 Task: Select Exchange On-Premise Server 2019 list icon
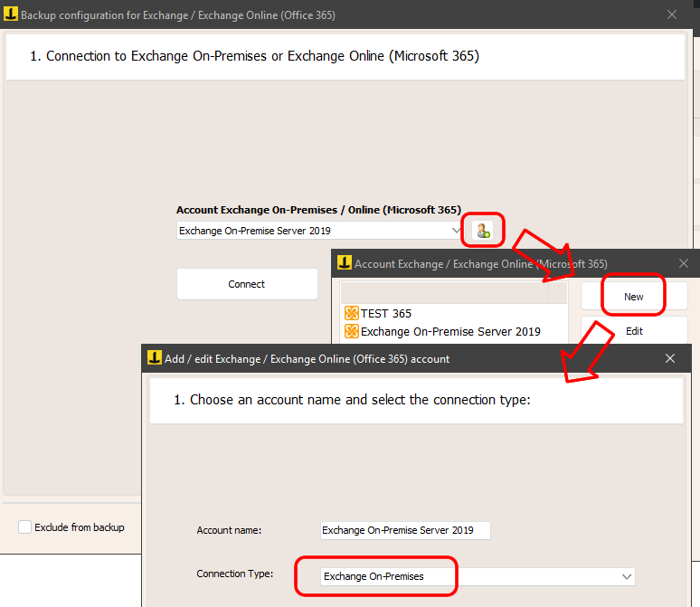(352, 331)
